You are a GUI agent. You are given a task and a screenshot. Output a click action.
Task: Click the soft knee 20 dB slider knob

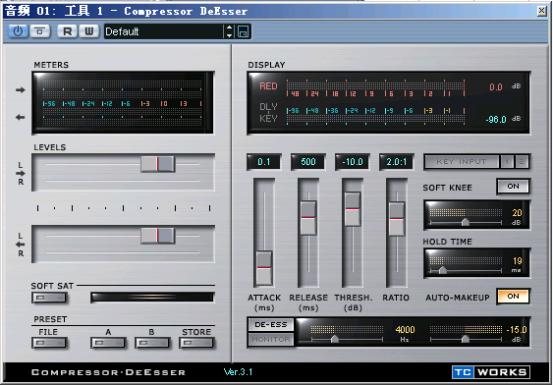coord(465,222)
